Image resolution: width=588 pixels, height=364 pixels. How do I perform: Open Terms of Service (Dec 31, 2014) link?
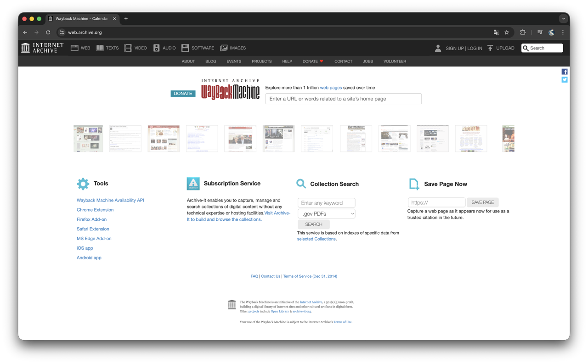310,276
